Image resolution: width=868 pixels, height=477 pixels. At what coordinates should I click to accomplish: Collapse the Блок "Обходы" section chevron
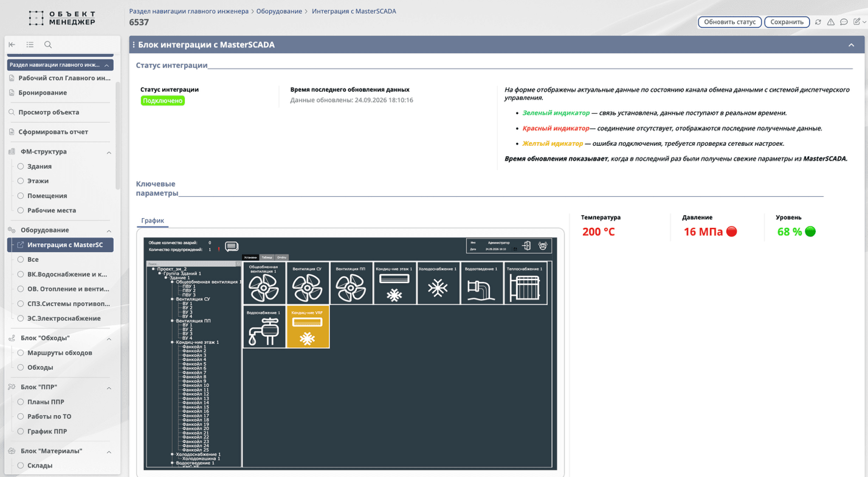click(109, 338)
